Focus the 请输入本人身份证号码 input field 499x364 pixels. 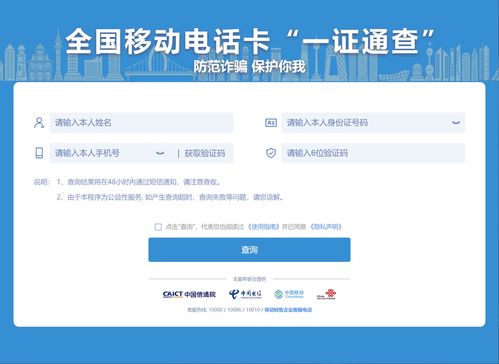(x=373, y=123)
